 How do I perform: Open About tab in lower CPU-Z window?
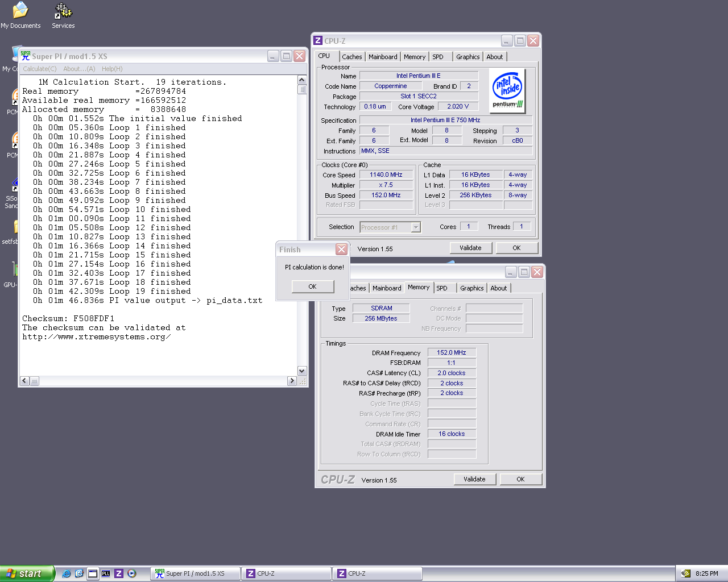coord(499,288)
